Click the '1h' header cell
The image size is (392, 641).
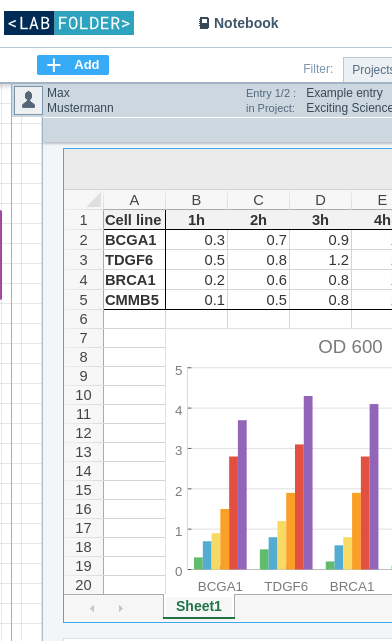point(196,220)
